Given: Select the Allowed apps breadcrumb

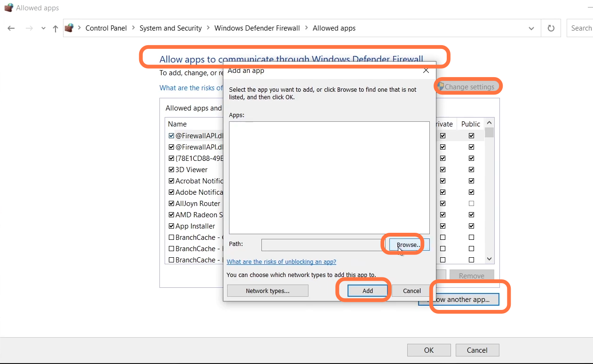Looking at the screenshot, I should [334, 28].
